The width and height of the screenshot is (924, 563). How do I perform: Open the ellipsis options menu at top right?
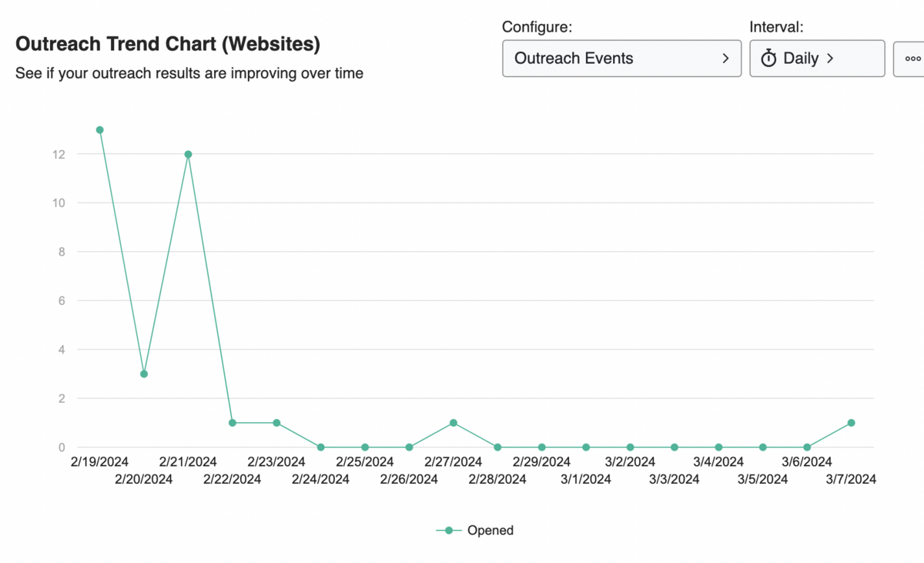pos(913,58)
